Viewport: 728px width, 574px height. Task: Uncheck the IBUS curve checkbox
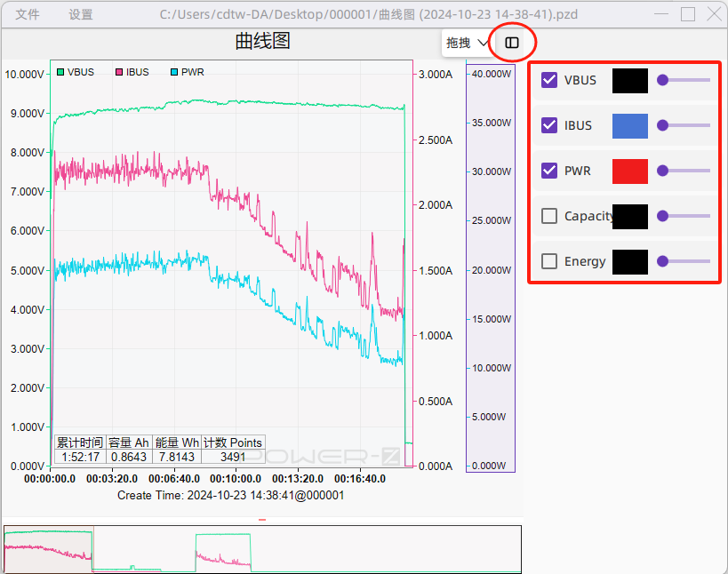549,125
